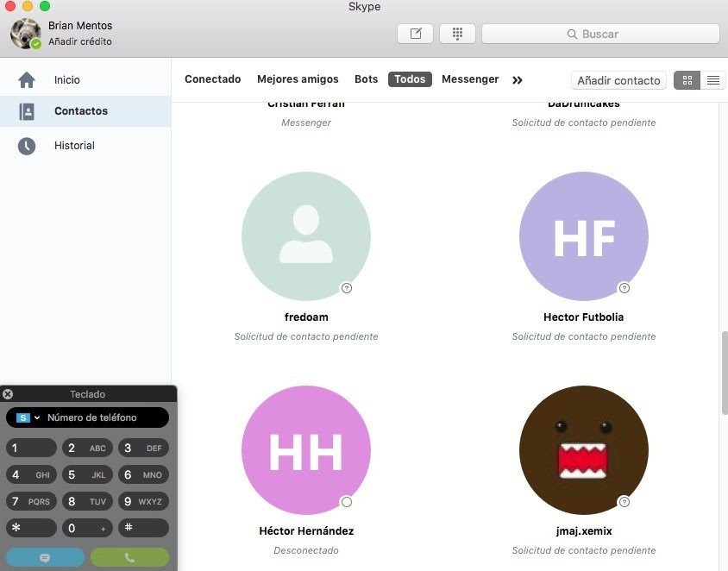Switch to grid view of contacts

pos(687,80)
